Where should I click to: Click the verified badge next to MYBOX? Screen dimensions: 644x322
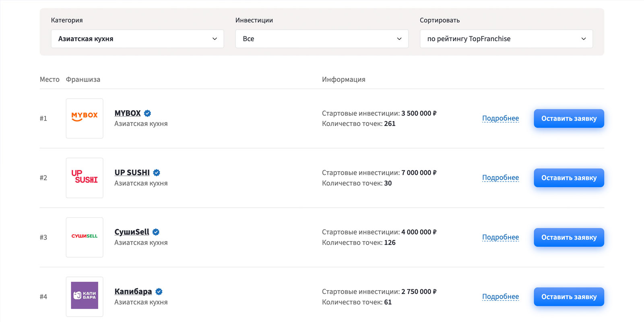click(148, 114)
